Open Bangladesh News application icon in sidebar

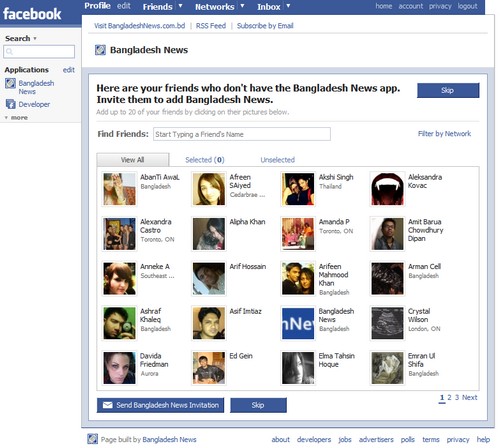[x=10, y=83]
